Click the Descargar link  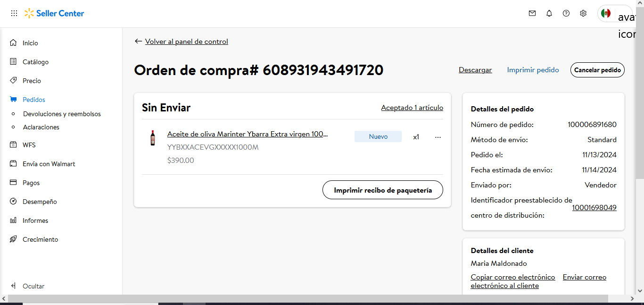[475, 70]
